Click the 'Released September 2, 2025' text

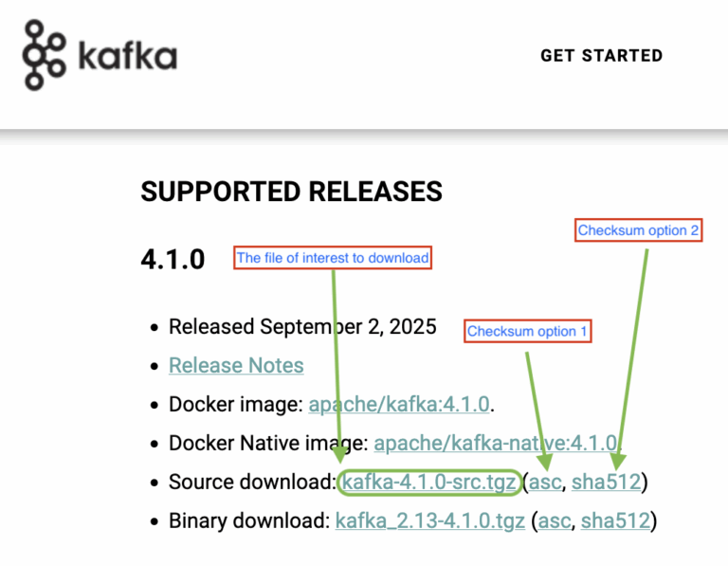[x=302, y=327]
